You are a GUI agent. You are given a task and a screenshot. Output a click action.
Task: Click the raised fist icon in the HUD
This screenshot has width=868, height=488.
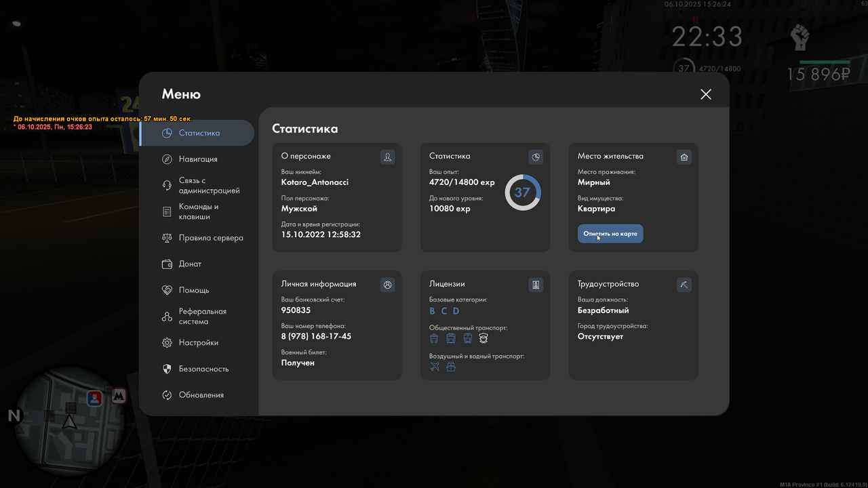tap(800, 37)
